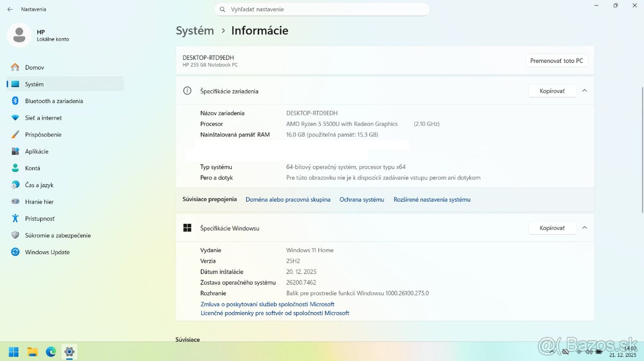Open Sieť a internet settings
644x361 pixels.
click(x=43, y=118)
